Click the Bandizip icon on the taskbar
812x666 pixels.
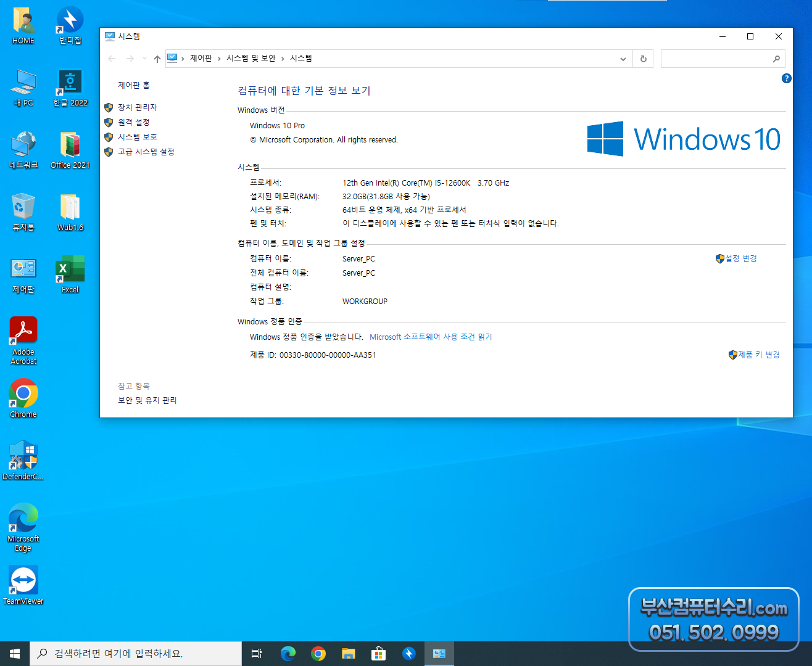(x=409, y=654)
